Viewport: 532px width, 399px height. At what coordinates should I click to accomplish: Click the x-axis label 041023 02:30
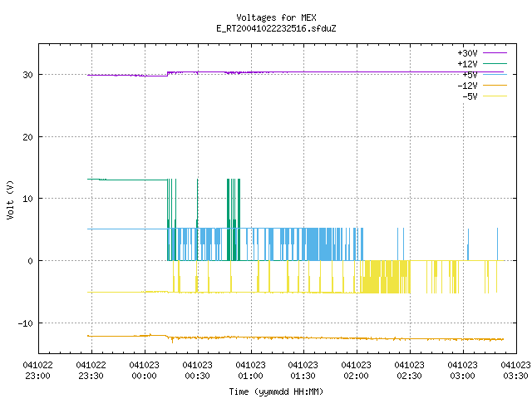410,371
